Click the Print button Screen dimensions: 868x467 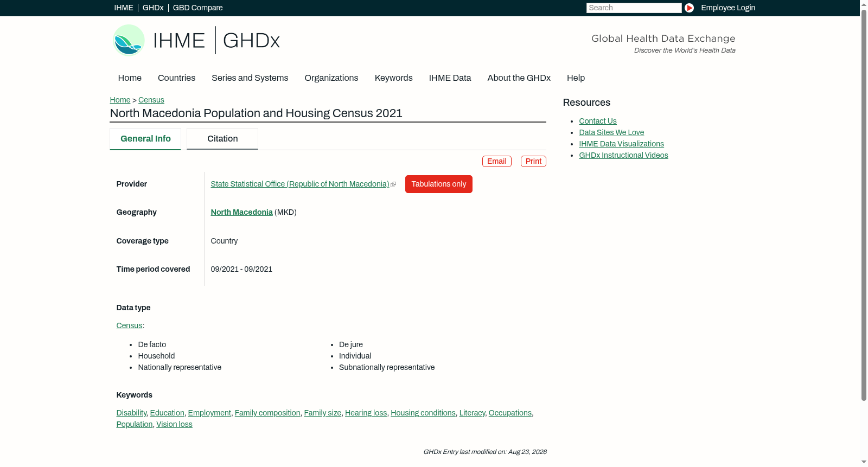533,161
